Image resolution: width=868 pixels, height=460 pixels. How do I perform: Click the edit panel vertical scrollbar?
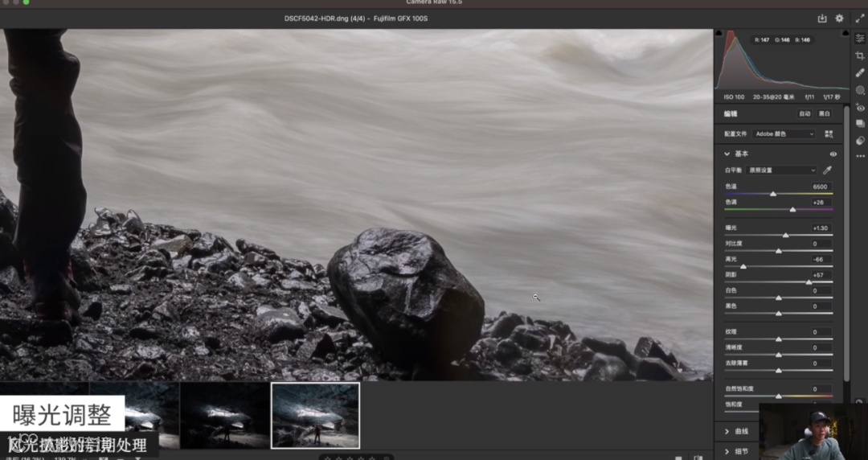(x=845, y=244)
